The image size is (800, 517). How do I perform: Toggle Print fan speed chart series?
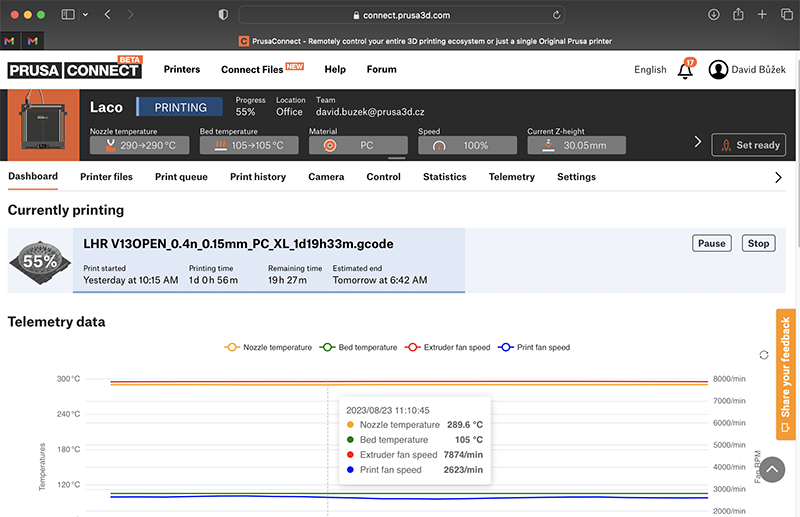click(534, 347)
